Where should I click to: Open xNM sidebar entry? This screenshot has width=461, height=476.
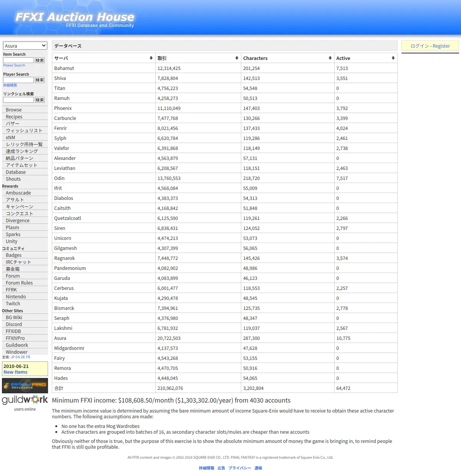(x=25, y=137)
